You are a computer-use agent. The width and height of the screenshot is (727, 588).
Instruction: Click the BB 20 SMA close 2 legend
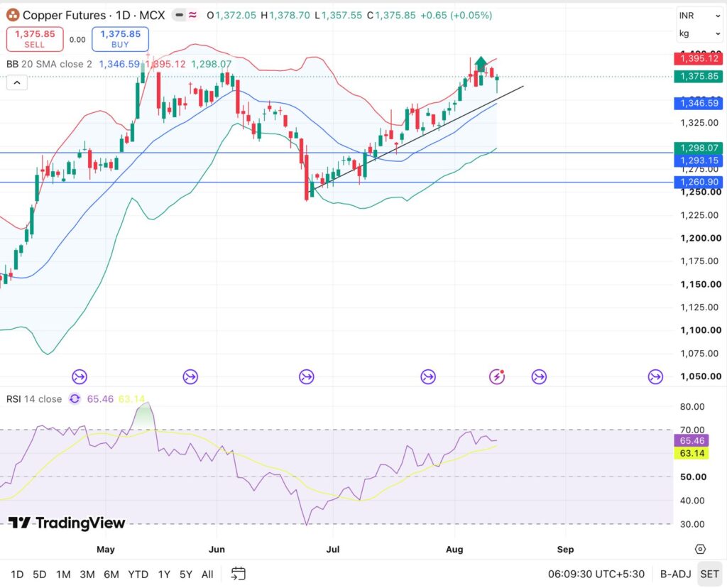pyautogui.click(x=49, y=64)
